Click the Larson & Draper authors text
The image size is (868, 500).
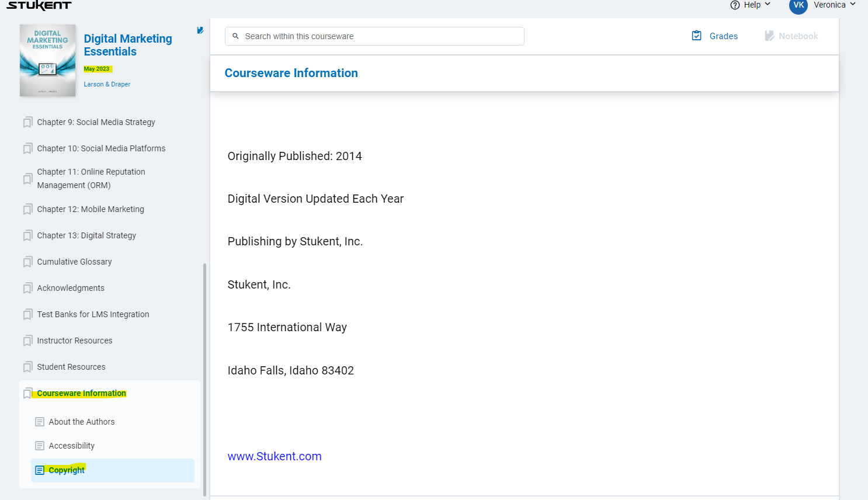click(x=107, y=84)
